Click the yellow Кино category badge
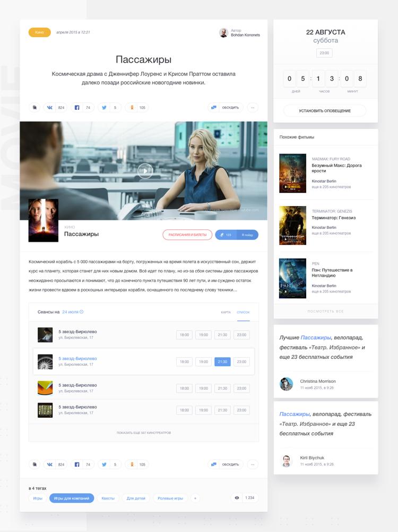The image size is (398, 532). (x=40, y=32)
